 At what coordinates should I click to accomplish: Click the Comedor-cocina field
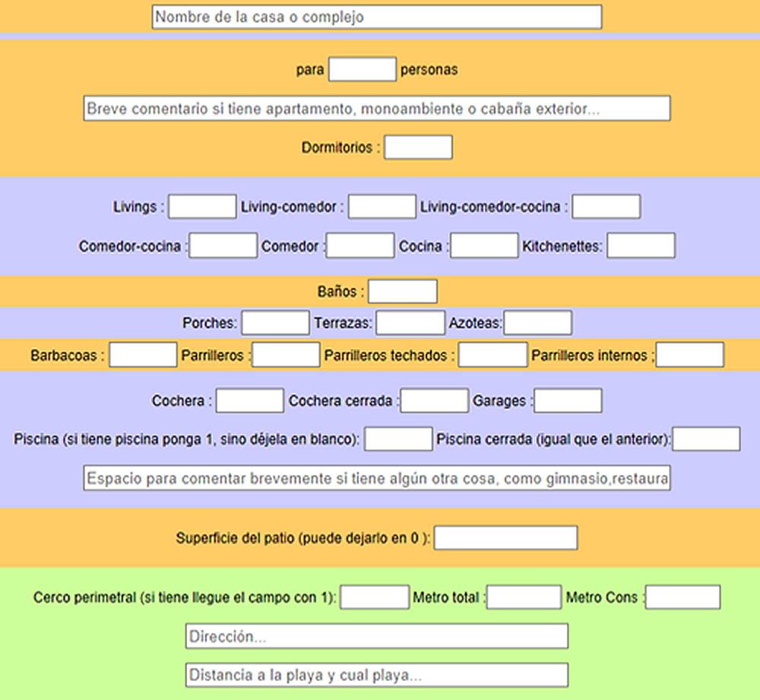[223, 246]
